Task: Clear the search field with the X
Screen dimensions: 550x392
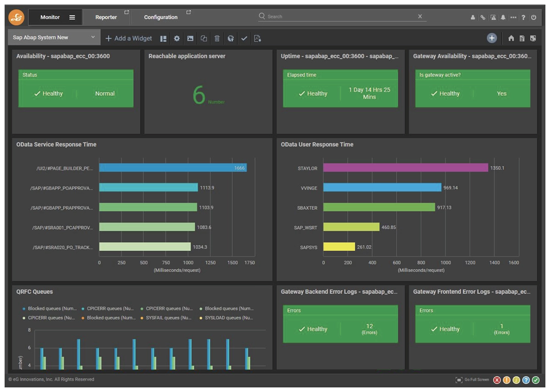Action: coord(420,16)
